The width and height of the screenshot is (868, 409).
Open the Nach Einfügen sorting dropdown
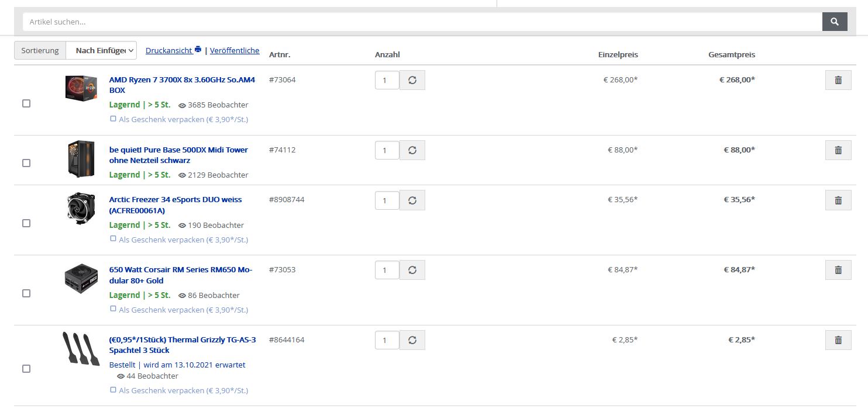coord(101,50)
